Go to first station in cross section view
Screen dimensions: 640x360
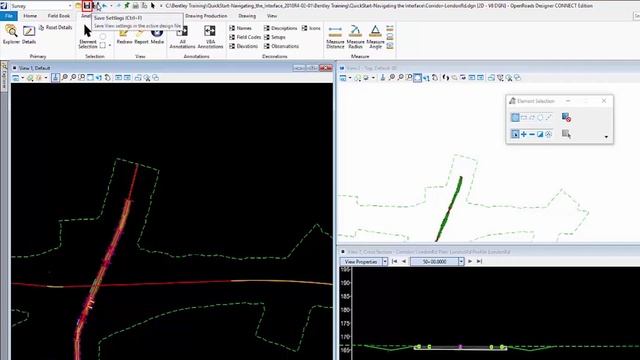[394, 262]
